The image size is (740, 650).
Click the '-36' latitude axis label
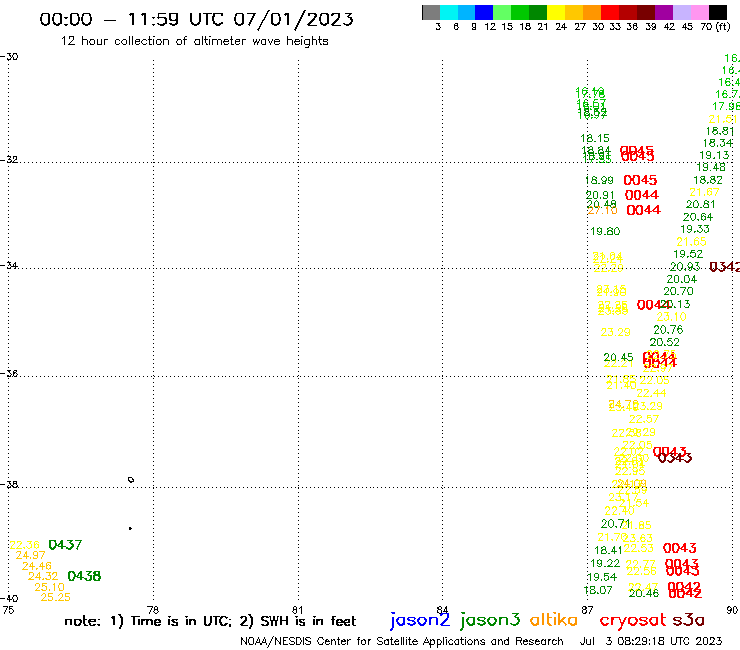click(9, 373)
